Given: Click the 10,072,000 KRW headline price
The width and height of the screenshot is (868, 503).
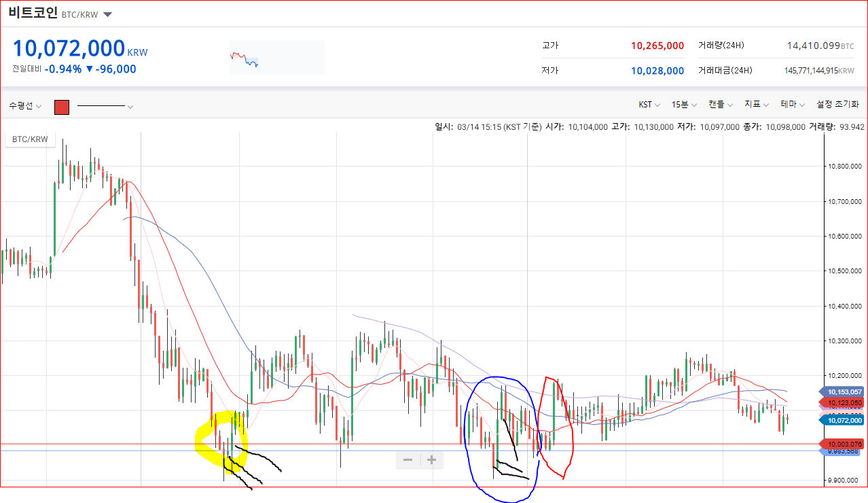Looking at the screenshot, I should [80, 49].
